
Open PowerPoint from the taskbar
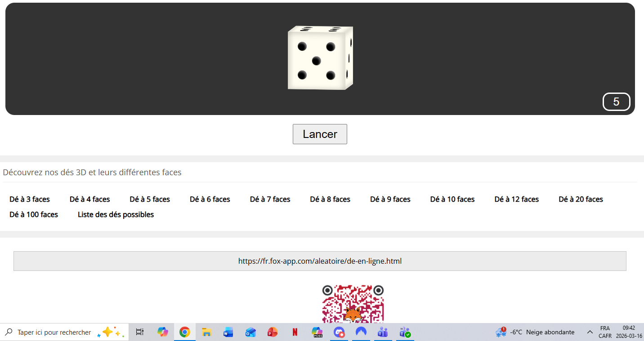[x=273, y=332]
